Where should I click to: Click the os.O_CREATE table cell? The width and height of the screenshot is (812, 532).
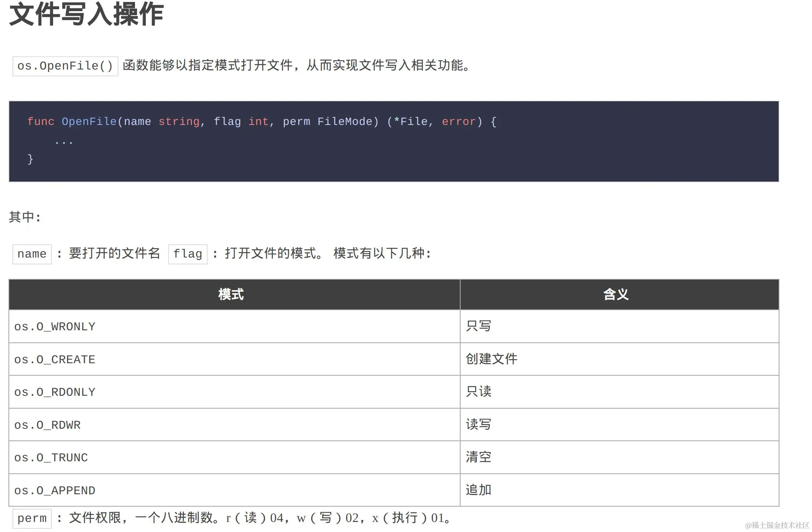55,360
